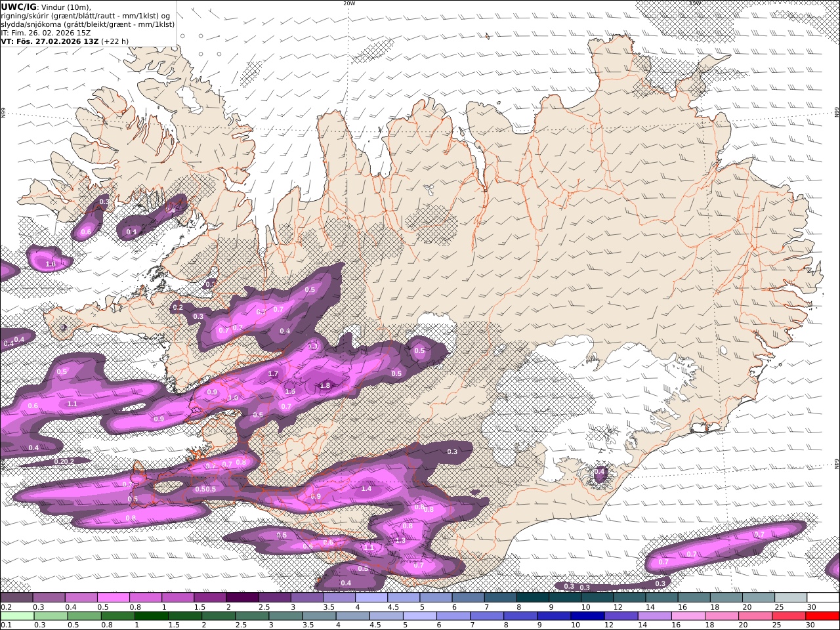
Task: Click the '1.7' precipitation value on the map
Action: pyautogui.click(x=274, y=374)
